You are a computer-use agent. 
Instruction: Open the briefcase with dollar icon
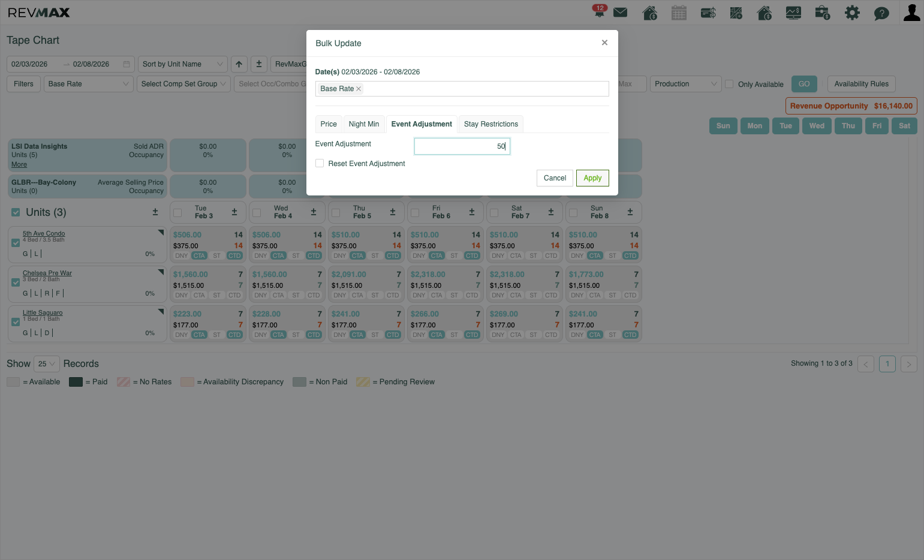click(x=823, y=13)
